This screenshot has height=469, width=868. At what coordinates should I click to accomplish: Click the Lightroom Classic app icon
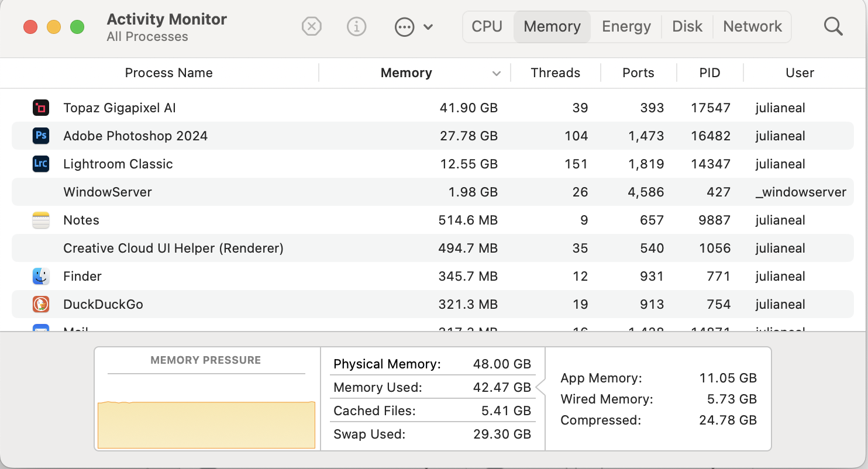point(40,164)
